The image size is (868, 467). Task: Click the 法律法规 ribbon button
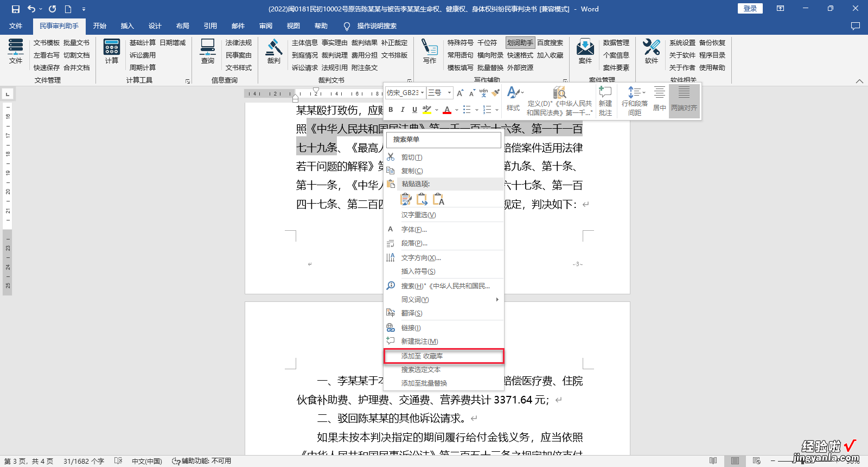pos(239,42)
